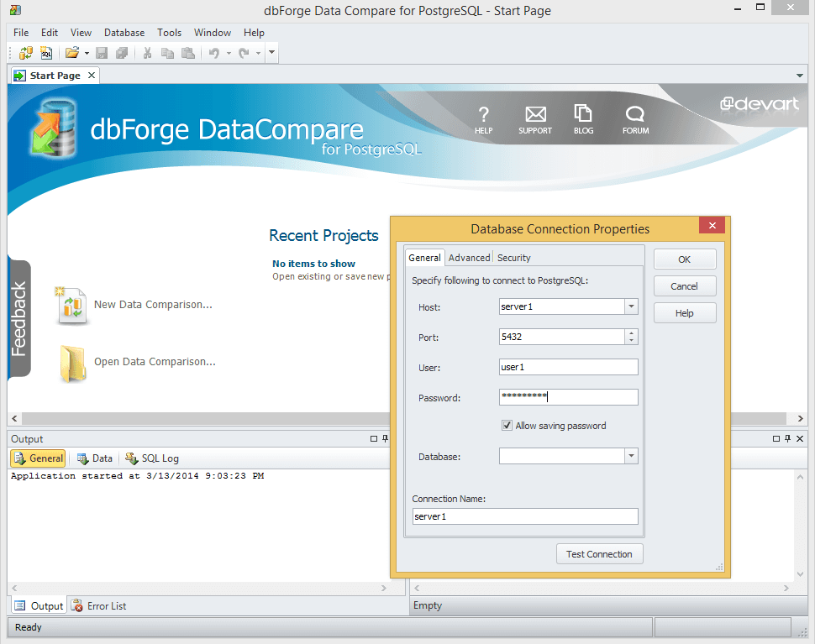Click the Open file folder toolbar icon

coord(72,52)
